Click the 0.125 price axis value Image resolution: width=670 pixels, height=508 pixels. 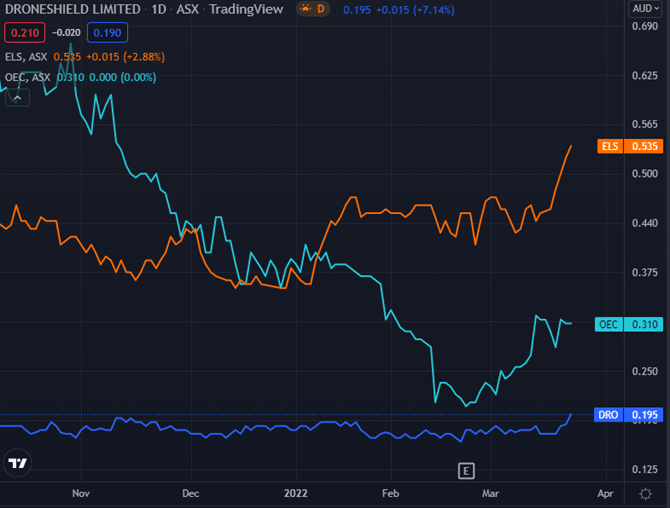(645, 470)
